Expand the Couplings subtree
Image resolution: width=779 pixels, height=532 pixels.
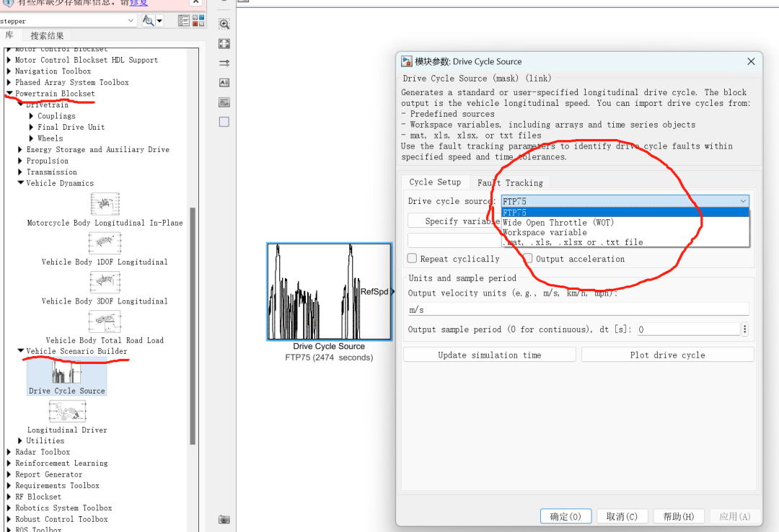31,116
